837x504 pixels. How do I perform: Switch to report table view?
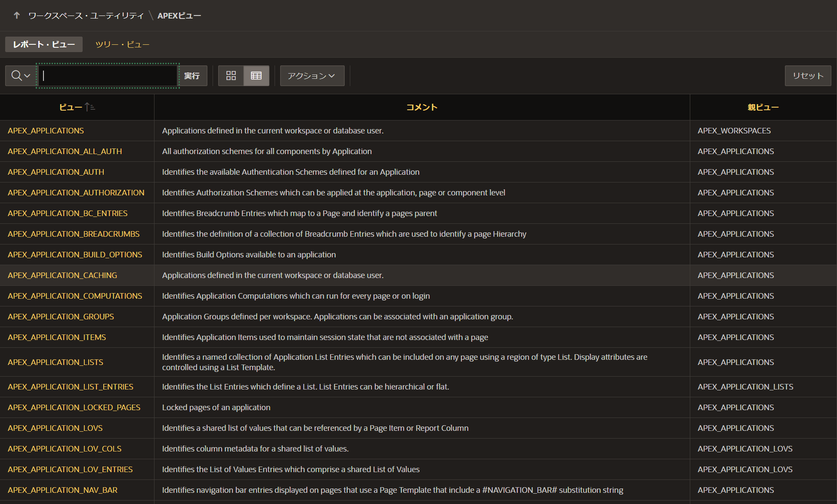(x=256, y=76)
